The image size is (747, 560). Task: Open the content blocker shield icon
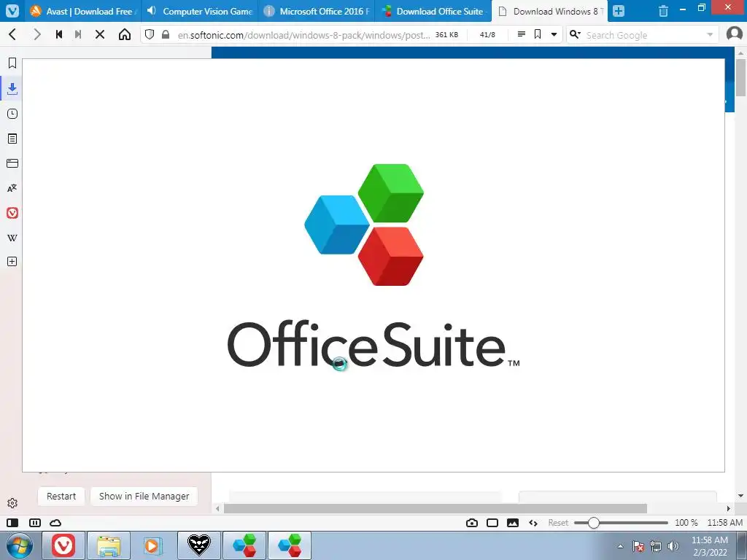tap(150, 34)
